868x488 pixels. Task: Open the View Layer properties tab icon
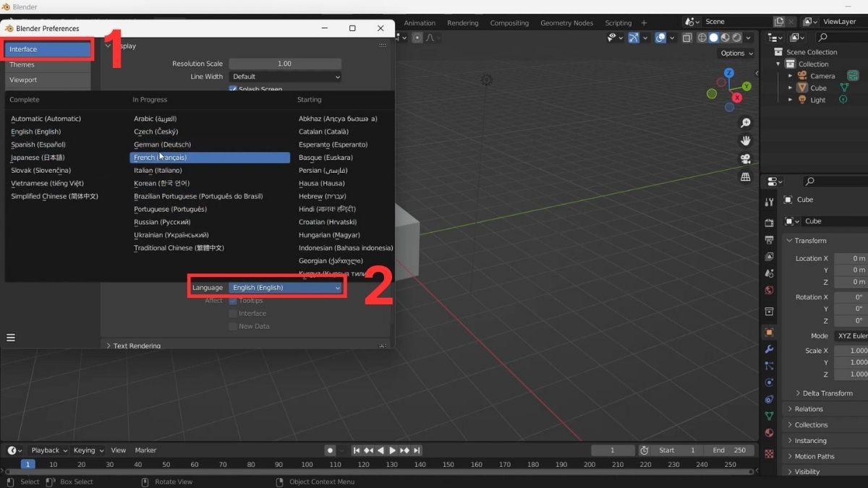tap(769, 257)
